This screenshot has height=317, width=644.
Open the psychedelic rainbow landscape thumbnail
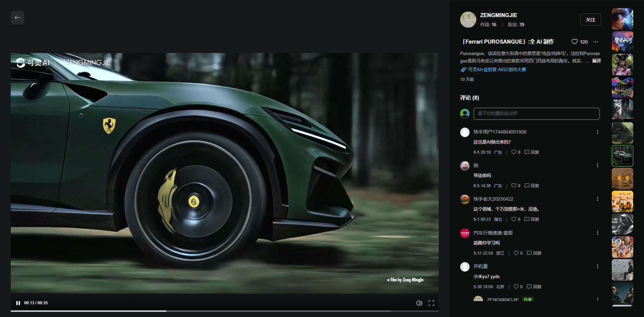[623, 88]
